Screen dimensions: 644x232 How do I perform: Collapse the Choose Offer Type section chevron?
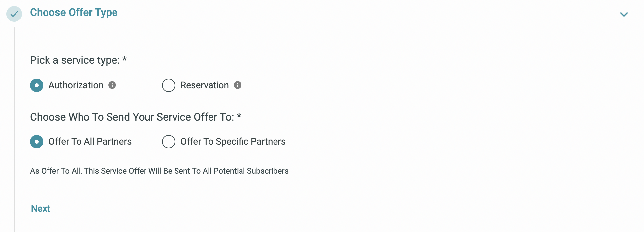click(x=624, y=14)
